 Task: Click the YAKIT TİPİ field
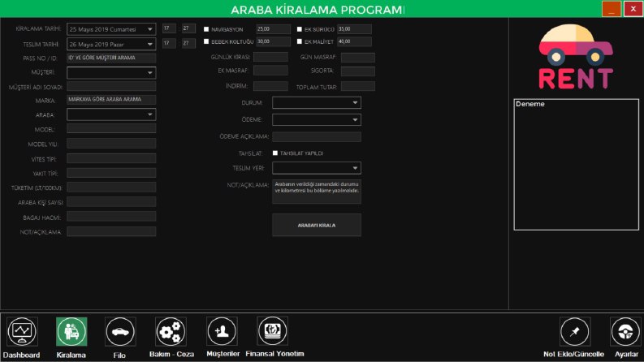pos(111,173)
